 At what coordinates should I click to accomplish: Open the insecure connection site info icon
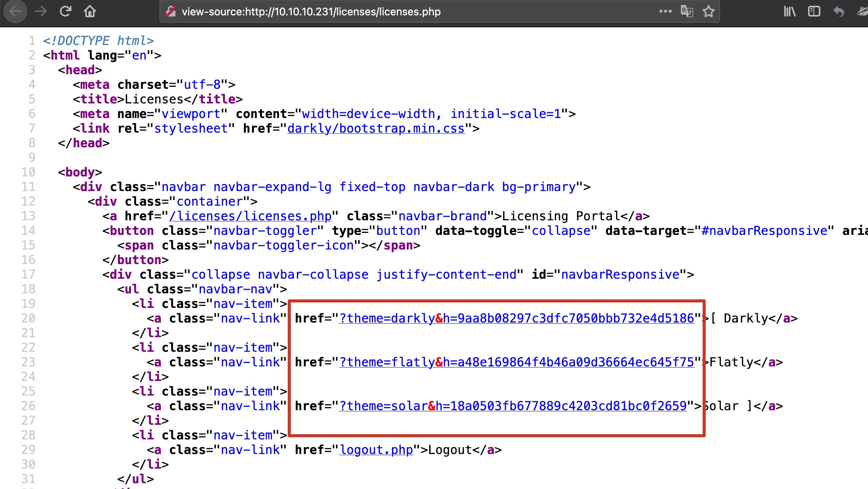click(171, 12)
